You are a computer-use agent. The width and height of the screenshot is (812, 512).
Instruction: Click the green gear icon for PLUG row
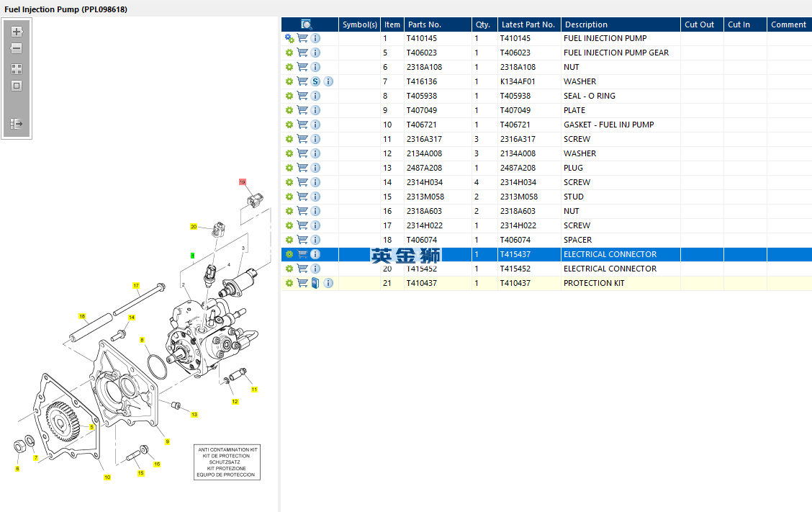point(289,168)
